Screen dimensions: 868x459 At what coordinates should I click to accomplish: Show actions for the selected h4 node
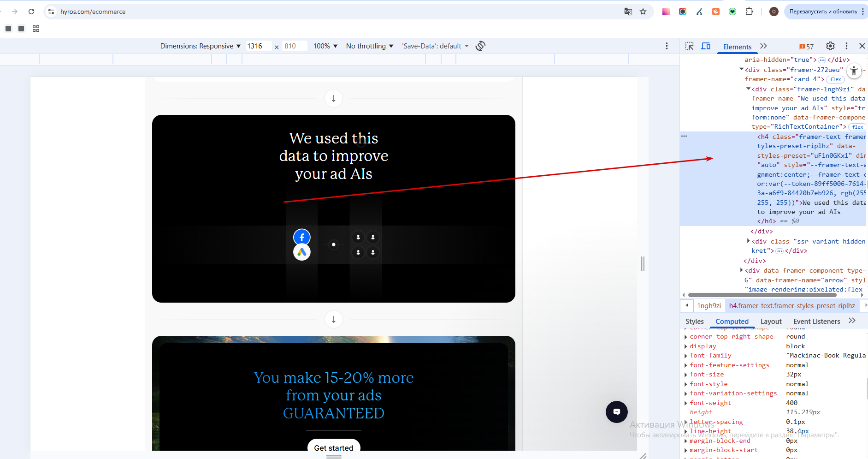coord(684,136)
